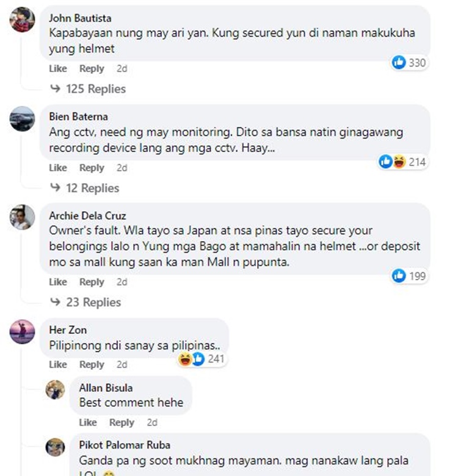Screen dimensions: 458x476
Task: Open the 2d timestamp on Her Zon's comment
Action: coord(122,364)
